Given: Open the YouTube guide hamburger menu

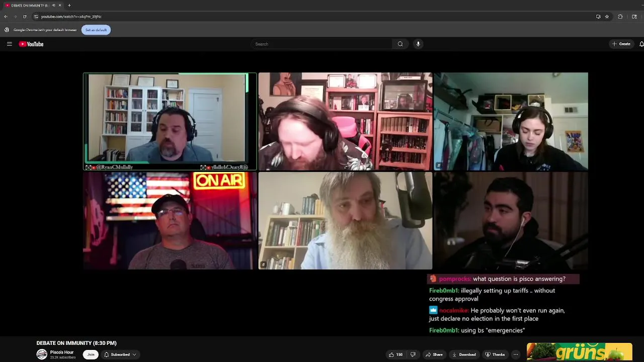Looking at the screenshot, I should click(9, 44).
